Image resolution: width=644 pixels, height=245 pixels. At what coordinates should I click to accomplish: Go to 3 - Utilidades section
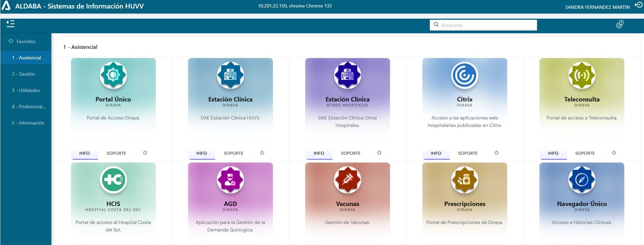[26, 90]
